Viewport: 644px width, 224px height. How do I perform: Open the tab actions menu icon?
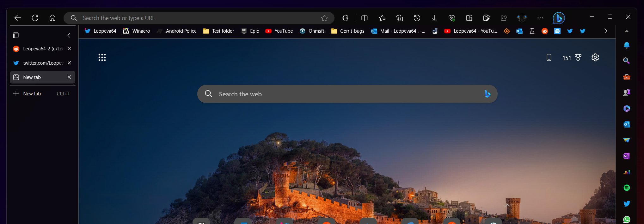tap(16, 35)
